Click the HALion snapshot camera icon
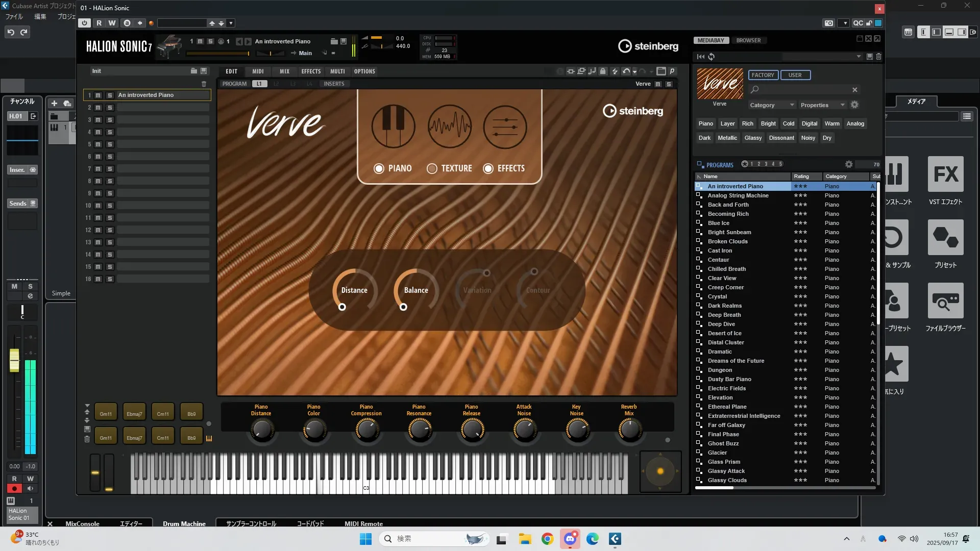The width and height of the screenshot is (980, 551). point(828,23)
